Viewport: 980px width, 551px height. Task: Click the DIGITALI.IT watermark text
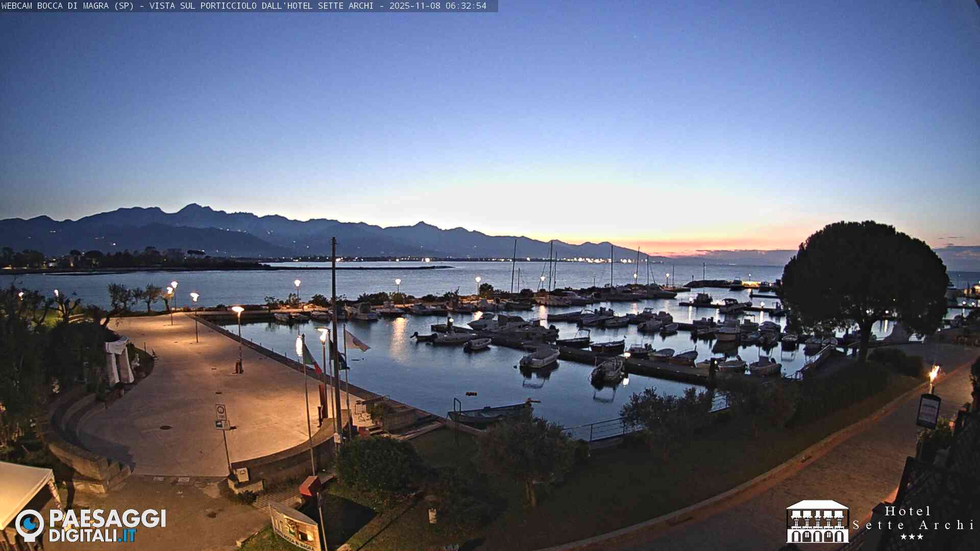tap(92, 536)
